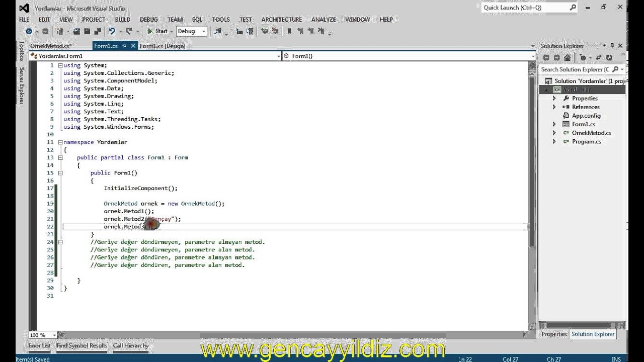Image resolution: width=644 pixels, height=362 pixels.
Task: Click the Sync with Active Document icon
Action: click(598, 57)
